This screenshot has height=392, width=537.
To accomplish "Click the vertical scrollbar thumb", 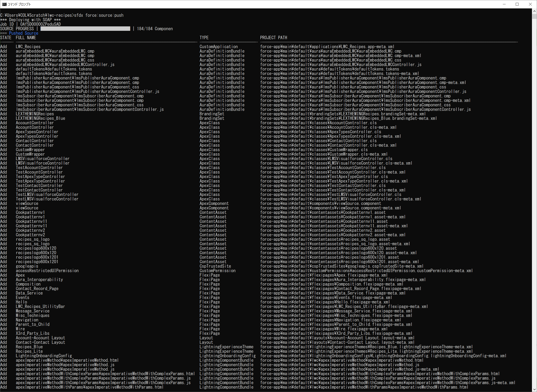I will (x=534, y=16).
